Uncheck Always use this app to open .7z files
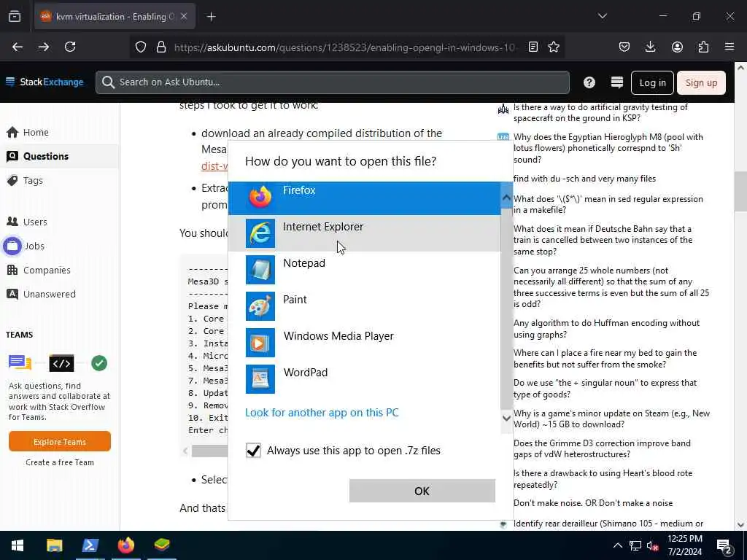This screenshot has height=560, width=747. 253,450
